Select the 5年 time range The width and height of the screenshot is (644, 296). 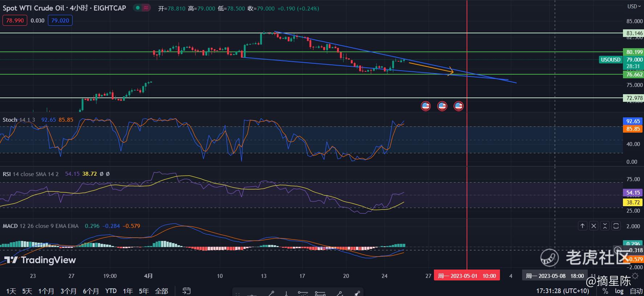(144, 291)
